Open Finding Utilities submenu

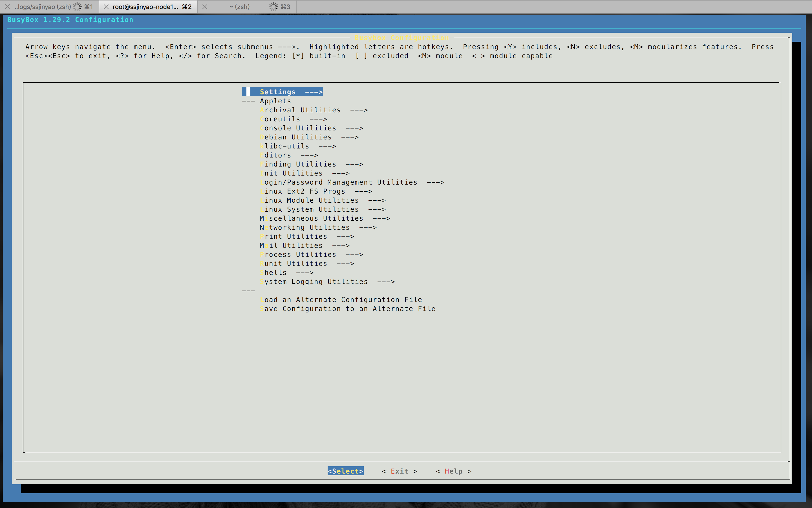(x=311, y=164)
